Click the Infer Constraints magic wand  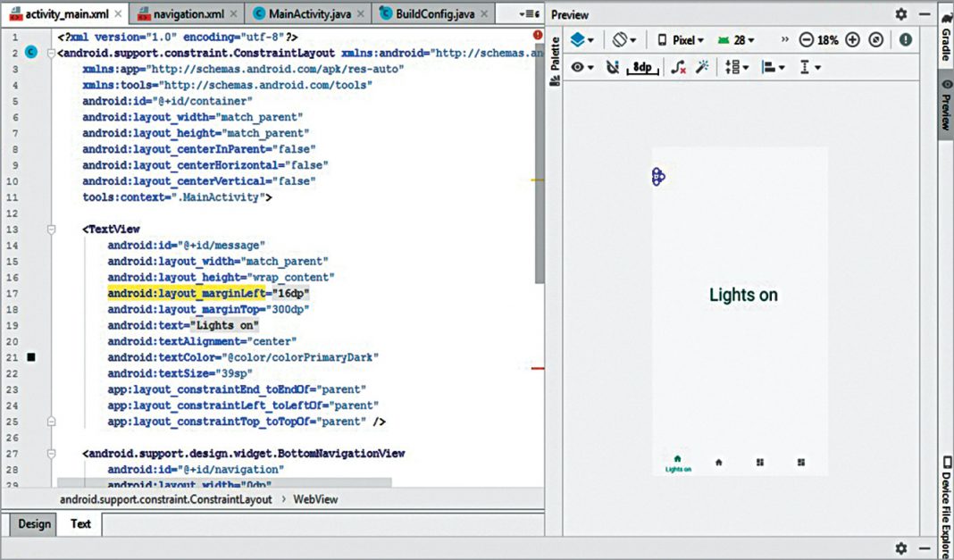[x=702, y=67]
